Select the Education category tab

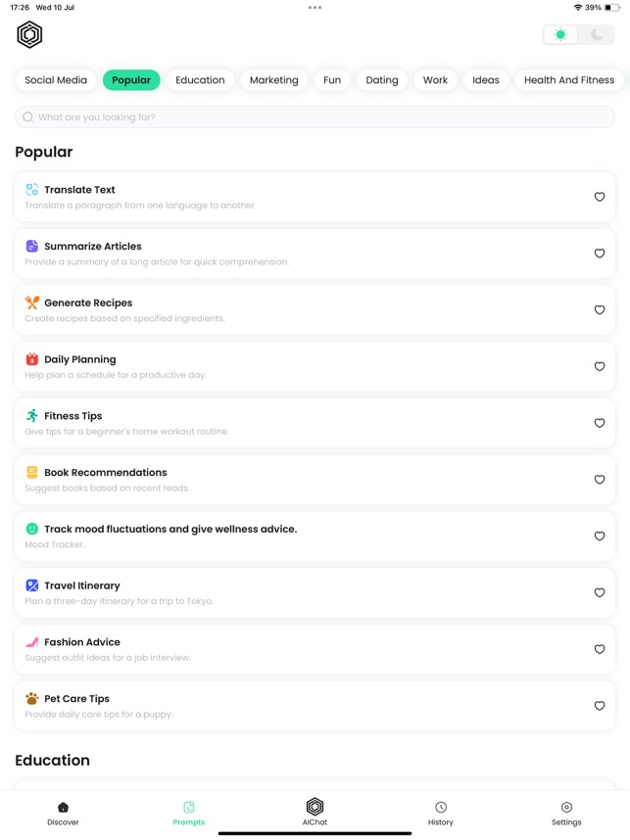(200, 80)
